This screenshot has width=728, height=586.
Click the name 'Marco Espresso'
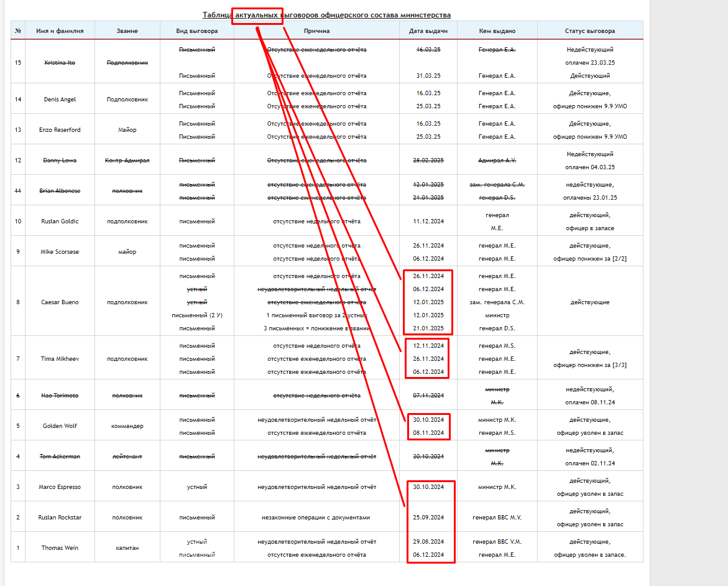click(x=60, y=487)
